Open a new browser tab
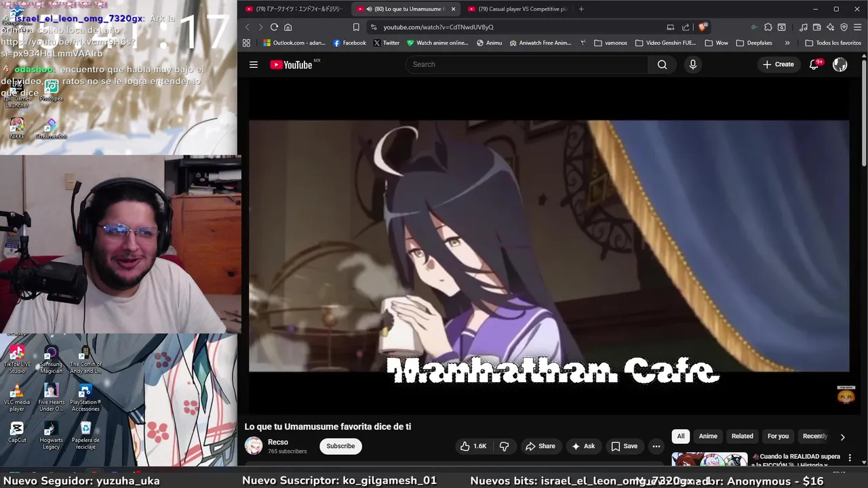868x488 pixels. 581,9
